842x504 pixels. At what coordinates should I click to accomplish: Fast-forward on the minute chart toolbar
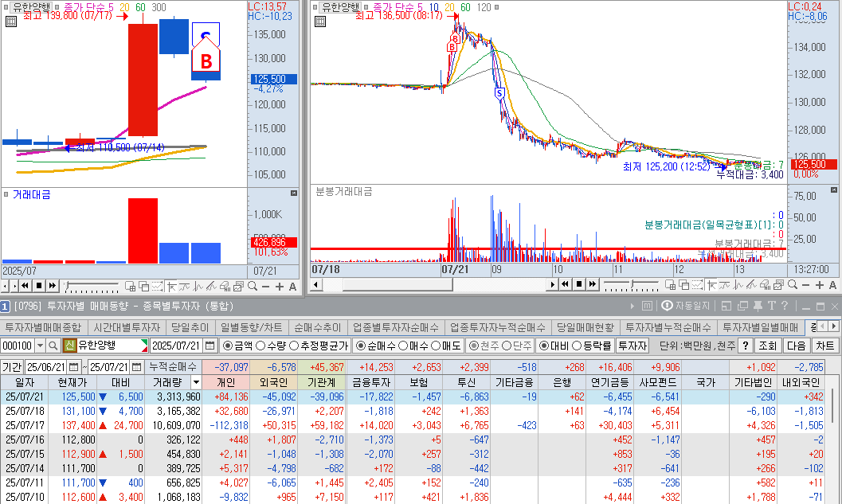pyautogui.click(x=593, y=284)
